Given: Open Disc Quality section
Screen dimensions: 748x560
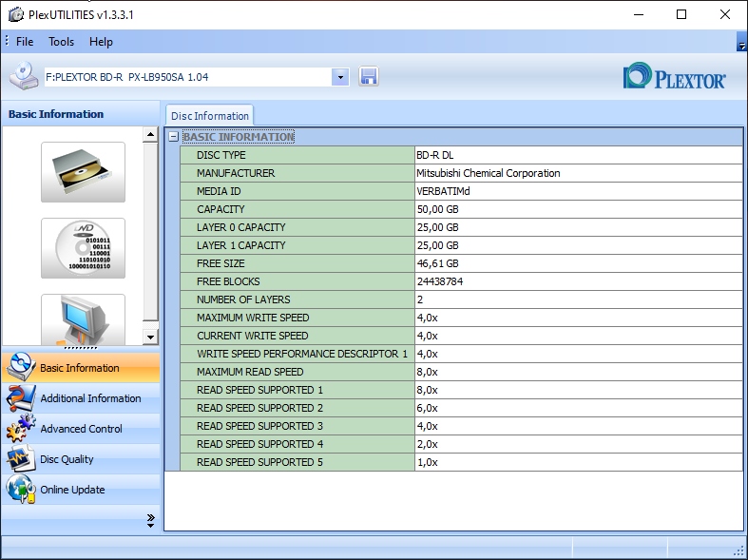Looking at the screenshot, I should click(80, 459).
